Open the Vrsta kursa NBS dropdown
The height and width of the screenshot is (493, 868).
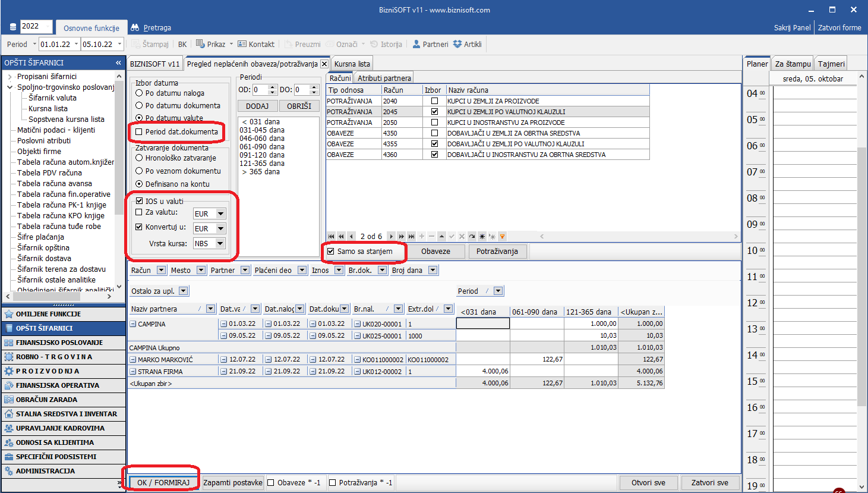tap(220, 243)
